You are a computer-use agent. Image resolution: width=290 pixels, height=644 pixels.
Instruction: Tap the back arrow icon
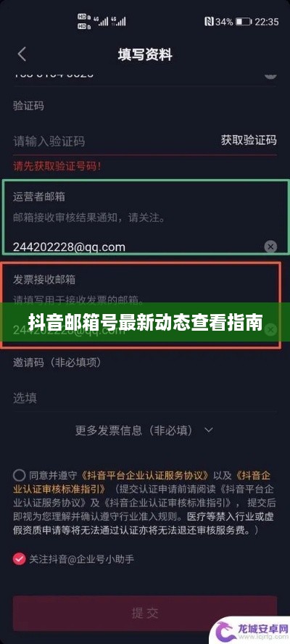[22, 54]
